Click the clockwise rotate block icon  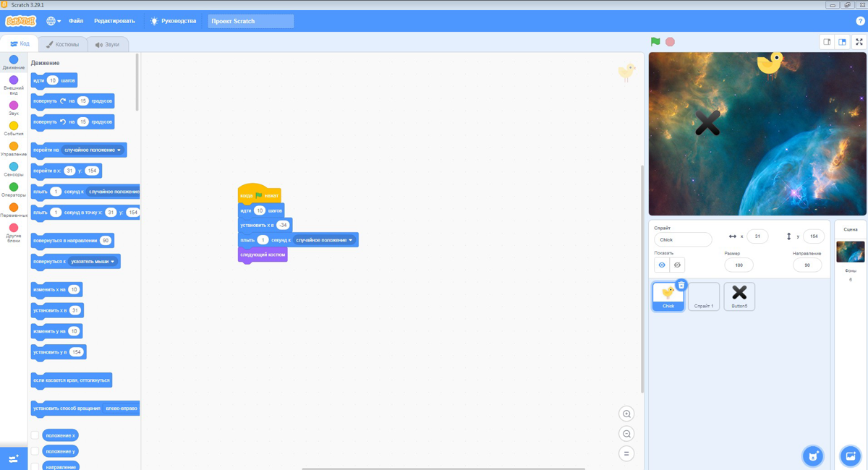[63, 101]
